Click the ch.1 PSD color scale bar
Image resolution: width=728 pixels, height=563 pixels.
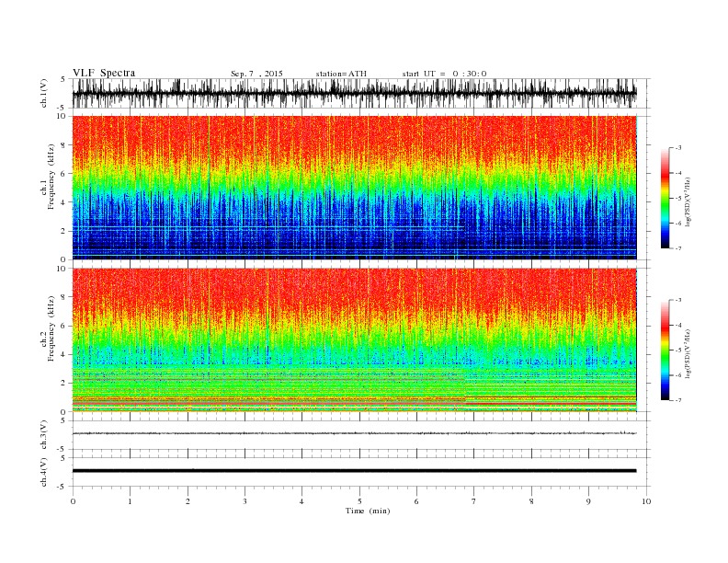[x=665, y=198]
